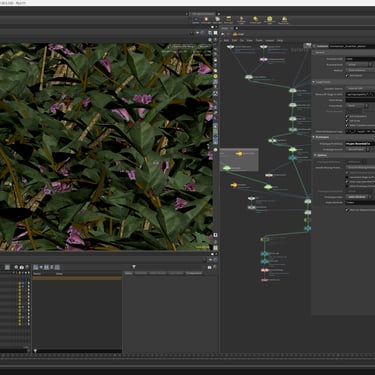Collapse the Target Points parameter section
This screenshot has height=375, width=375.
coord(313,82)
